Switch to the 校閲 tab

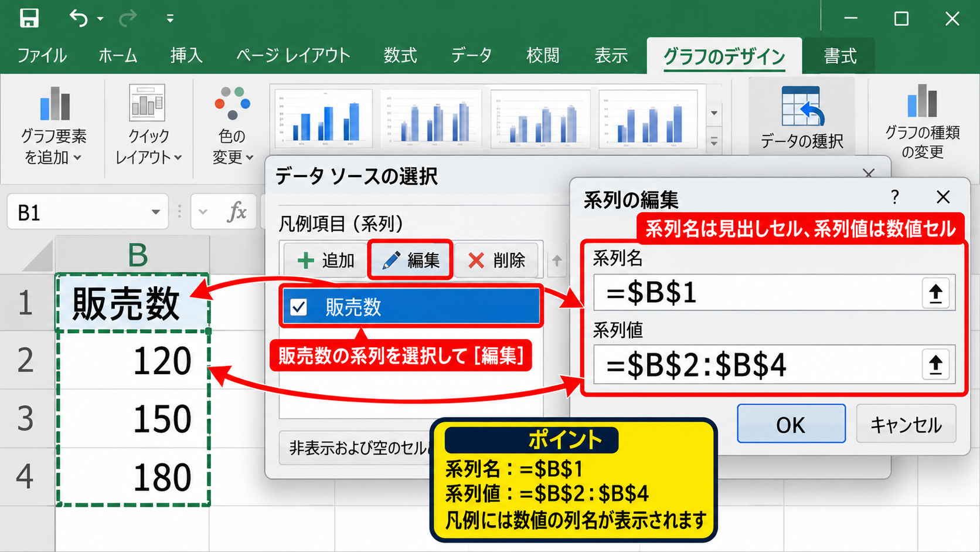click(543, 56)
